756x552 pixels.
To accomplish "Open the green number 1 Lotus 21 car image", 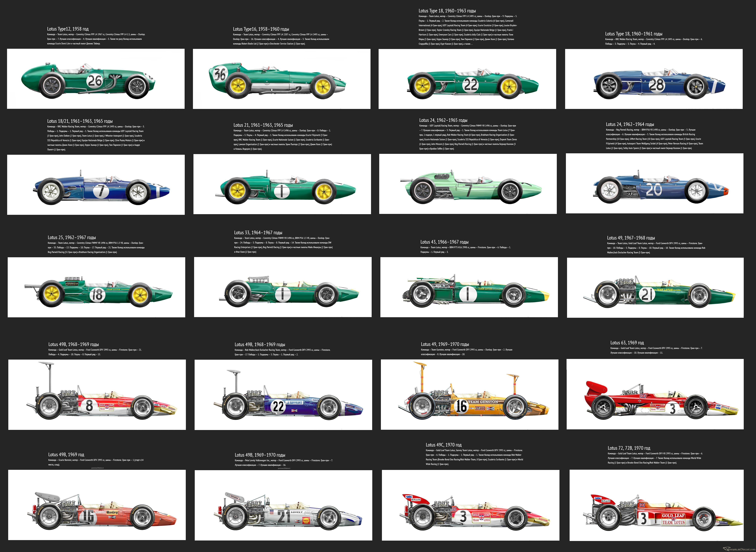I will click(x=282, y=184).
